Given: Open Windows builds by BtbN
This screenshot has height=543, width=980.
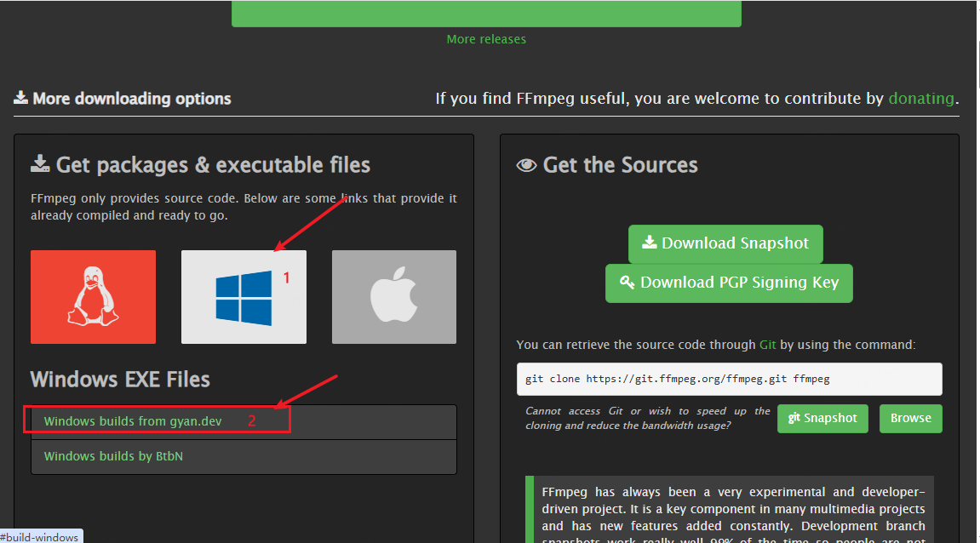Looking at the screenshot, I should click(x=113, y=456).
